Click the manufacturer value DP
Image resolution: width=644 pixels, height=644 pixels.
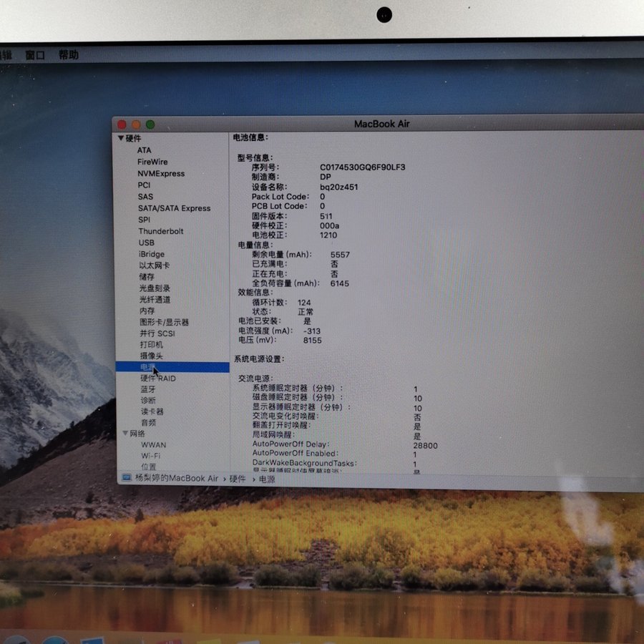point(326,177)
